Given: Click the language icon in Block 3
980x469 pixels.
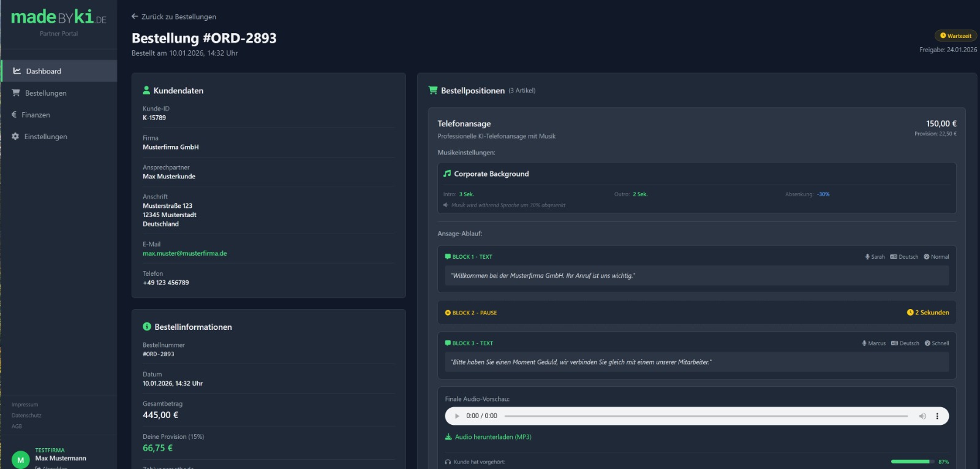Looking at the screenshot, I should [x=894, y=343].
